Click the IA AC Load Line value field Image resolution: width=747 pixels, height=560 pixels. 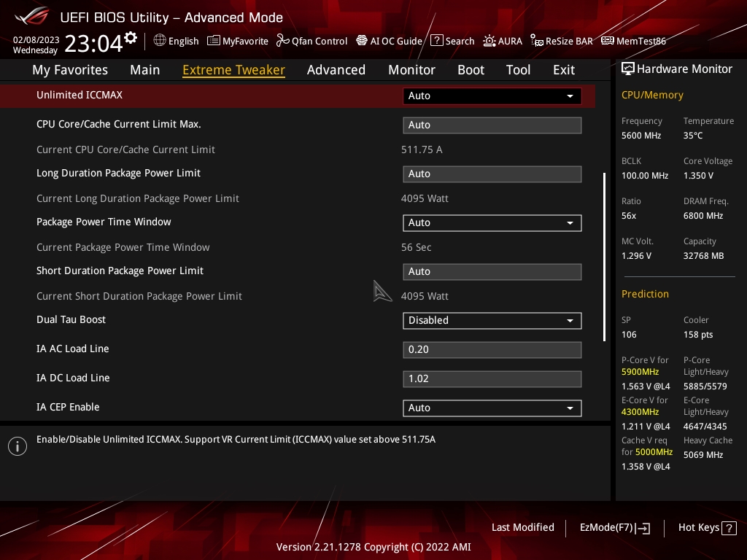click(x=492, y=349)
